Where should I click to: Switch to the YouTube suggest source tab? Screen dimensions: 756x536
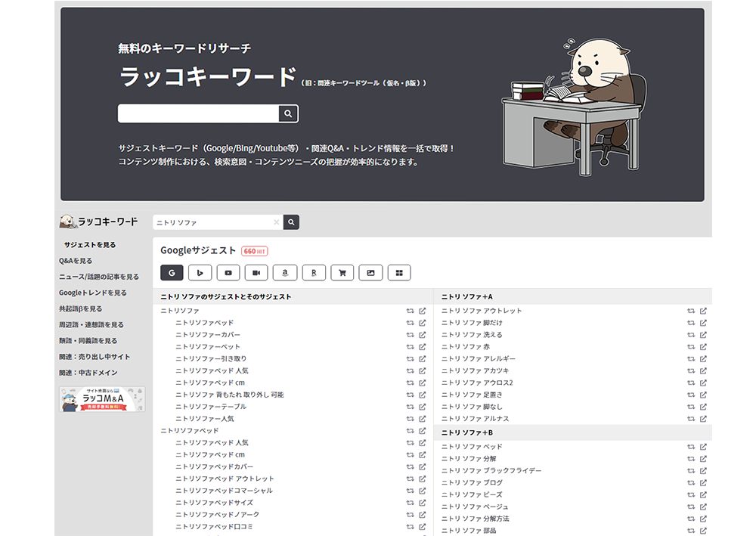(228, 273)
